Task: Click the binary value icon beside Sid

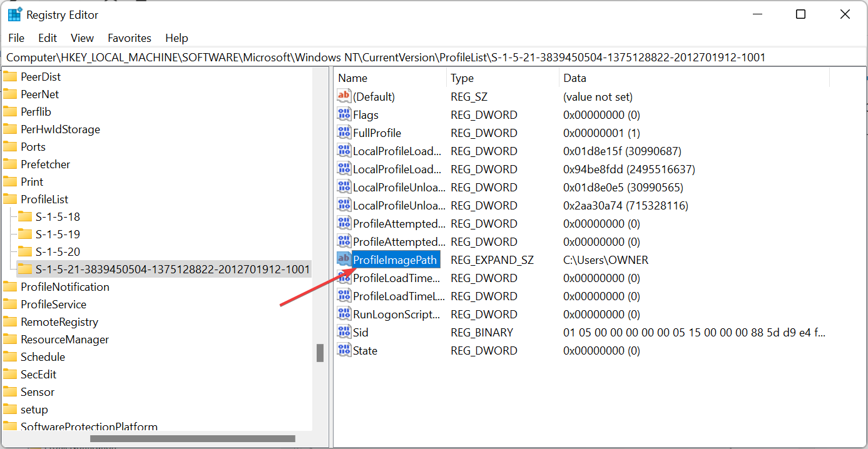Action: 344,332
